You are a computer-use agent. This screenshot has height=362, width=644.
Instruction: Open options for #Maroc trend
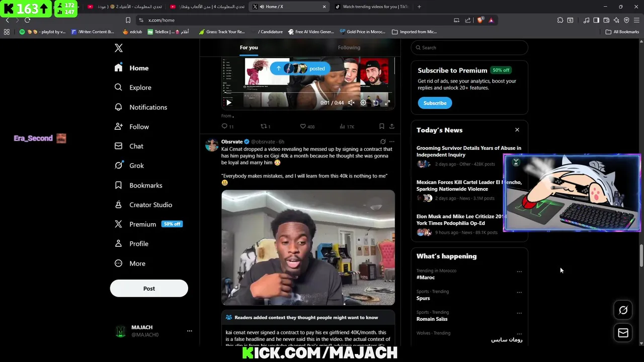click(x=519, y=271)
